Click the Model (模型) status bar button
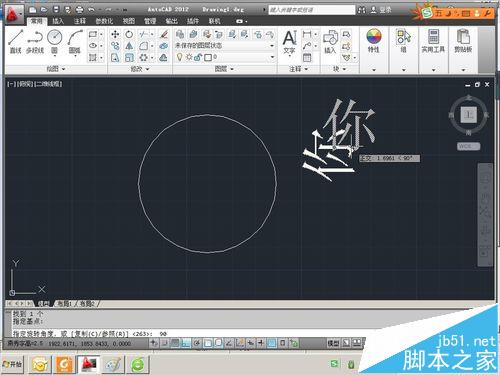Image resolution: width=500 pixels, height=375 pixels. 333,343
